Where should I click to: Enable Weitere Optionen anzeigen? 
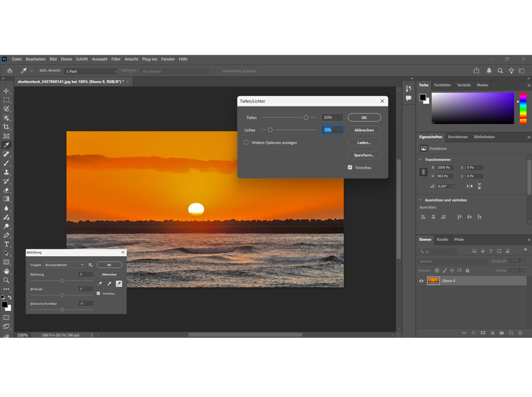click(246, 142)
